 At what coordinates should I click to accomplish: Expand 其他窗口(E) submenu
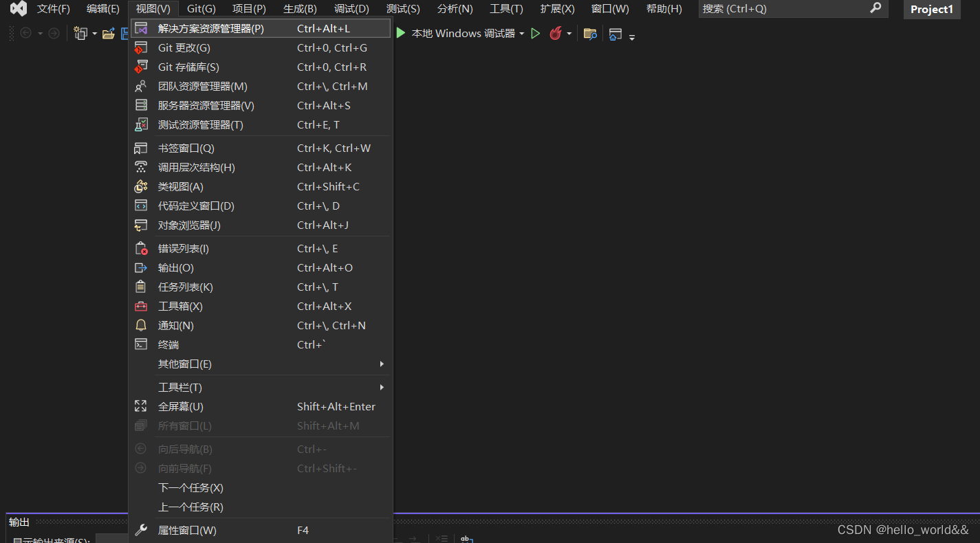click(261, 364)
